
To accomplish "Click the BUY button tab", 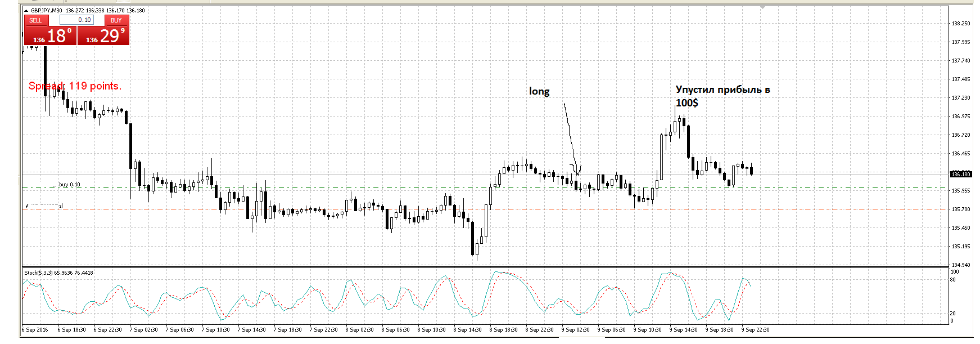I will point(116,20).
